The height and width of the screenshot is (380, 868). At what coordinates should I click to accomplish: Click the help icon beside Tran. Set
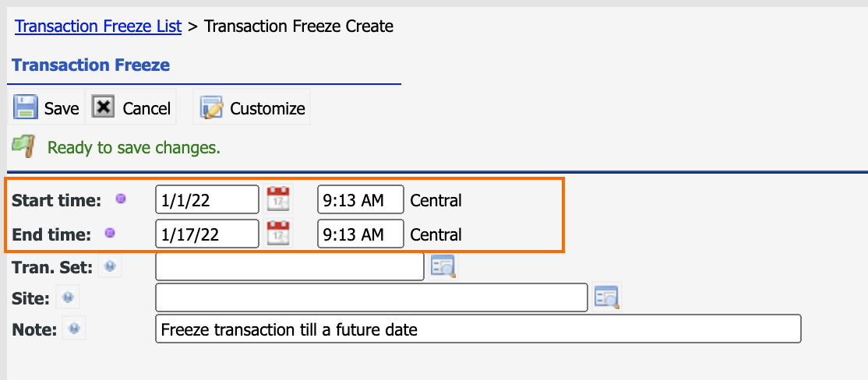(110, 266)
